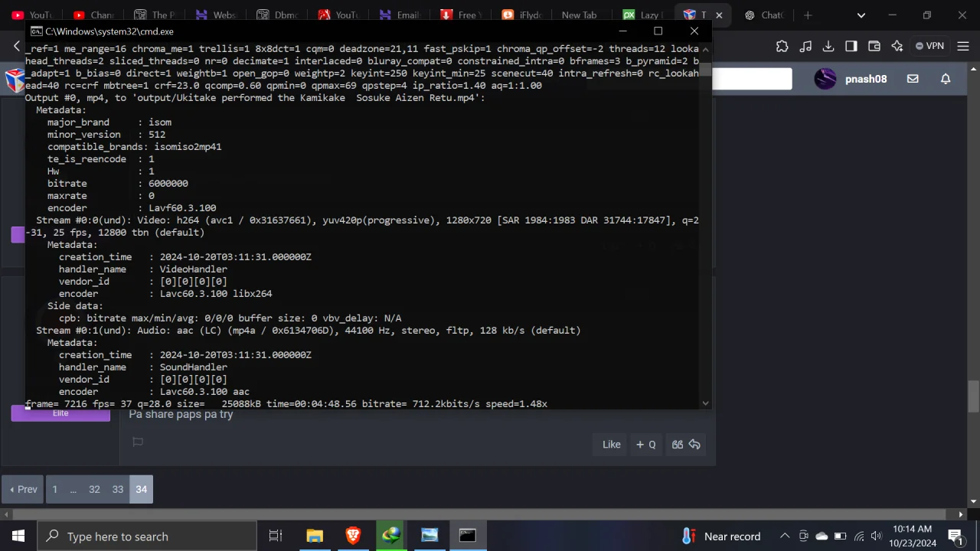Go to Prev page

tap(23, 489)
